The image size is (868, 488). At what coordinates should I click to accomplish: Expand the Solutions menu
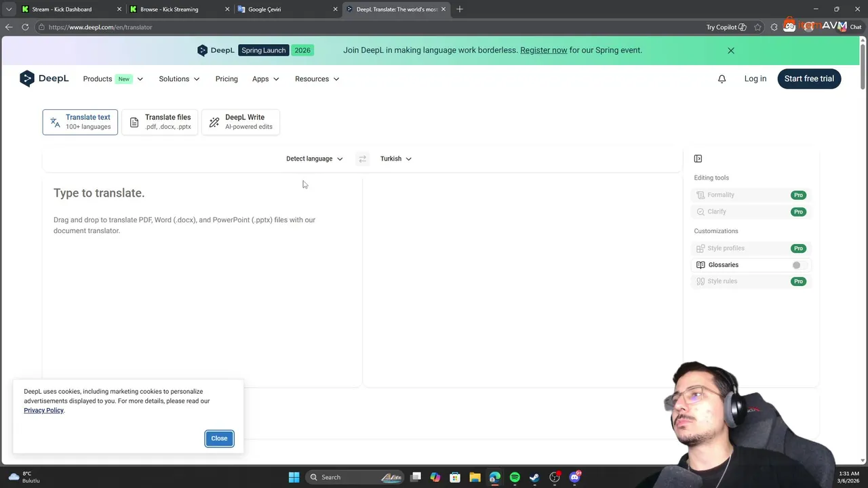point(179,79)
